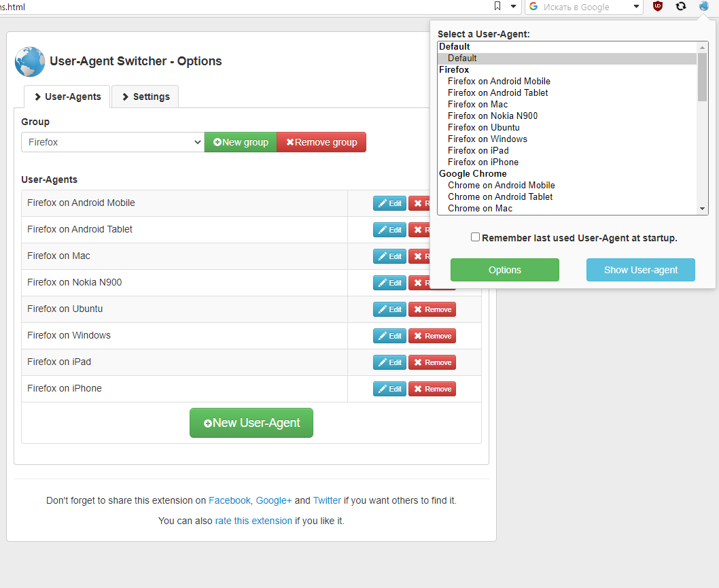Image resolution: width=719 pixels, height=588 pixels.
Task: Open the Group dropdown showing Firefox
Action: [113, 142]
